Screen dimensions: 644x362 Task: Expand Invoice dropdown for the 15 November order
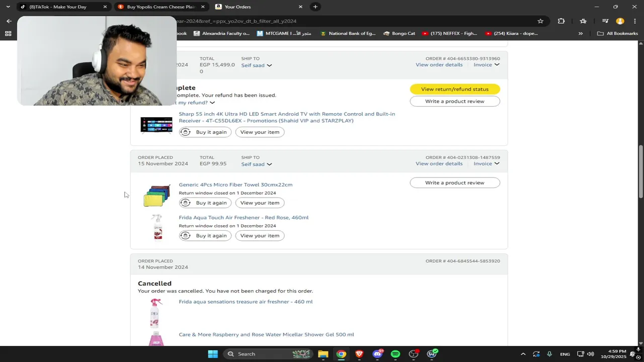tap(487, 164)
